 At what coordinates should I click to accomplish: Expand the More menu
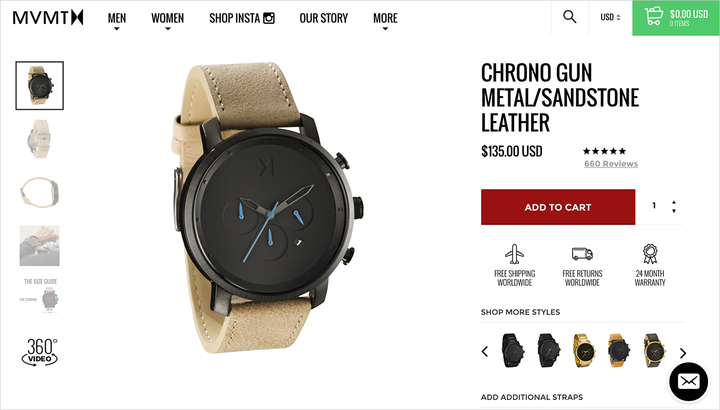(385, 20)
